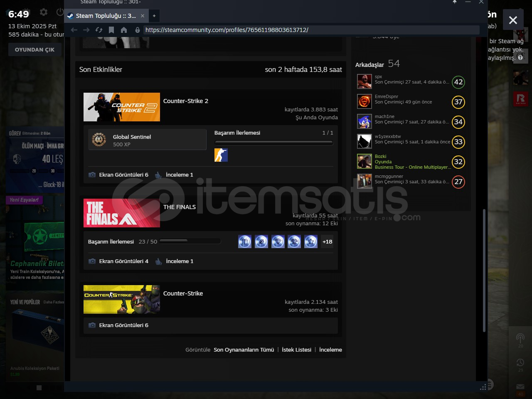Open the footer İnceleme link
532x399 pixels.
tap(331, 350)
